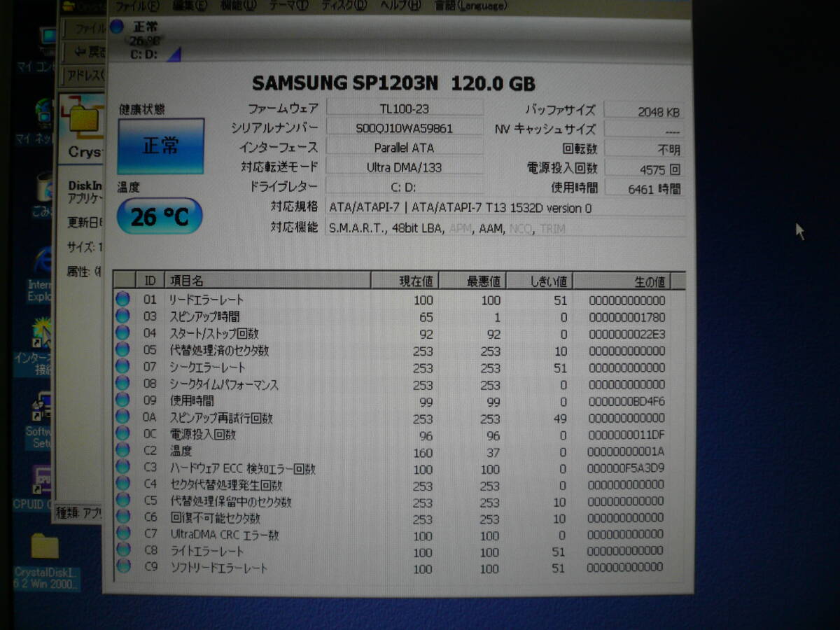The image size is (840, 630).
Task: Select the blue status circle of the C: D: disk
Action: (x=116, y=27)
